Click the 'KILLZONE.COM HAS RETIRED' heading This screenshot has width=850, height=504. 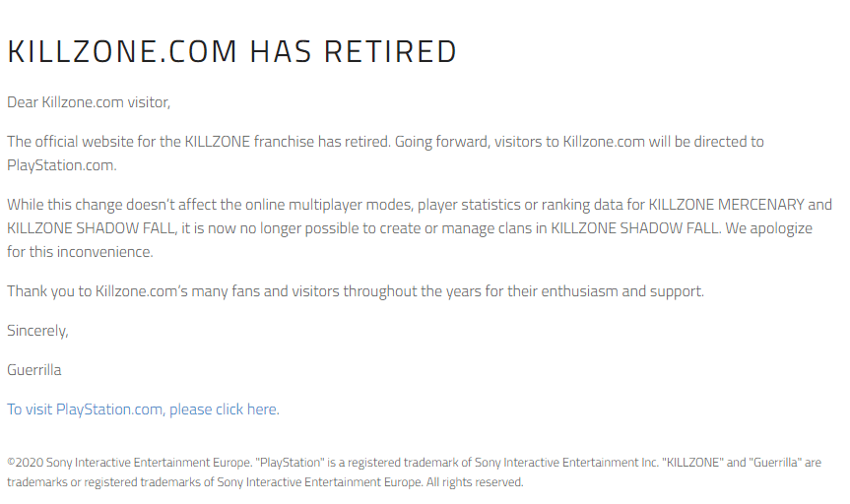click(x=232, y=52)
